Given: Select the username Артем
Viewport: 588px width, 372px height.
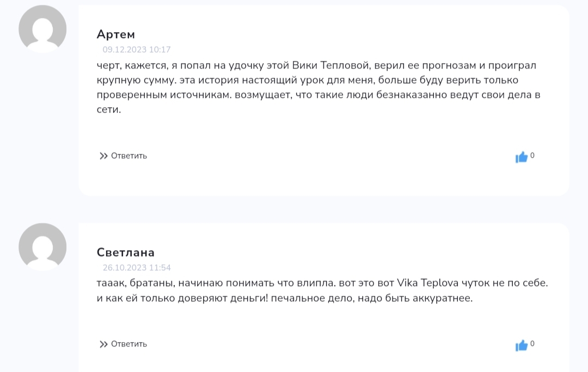Looking at the screenshot, I should click(x=116, y=34).
